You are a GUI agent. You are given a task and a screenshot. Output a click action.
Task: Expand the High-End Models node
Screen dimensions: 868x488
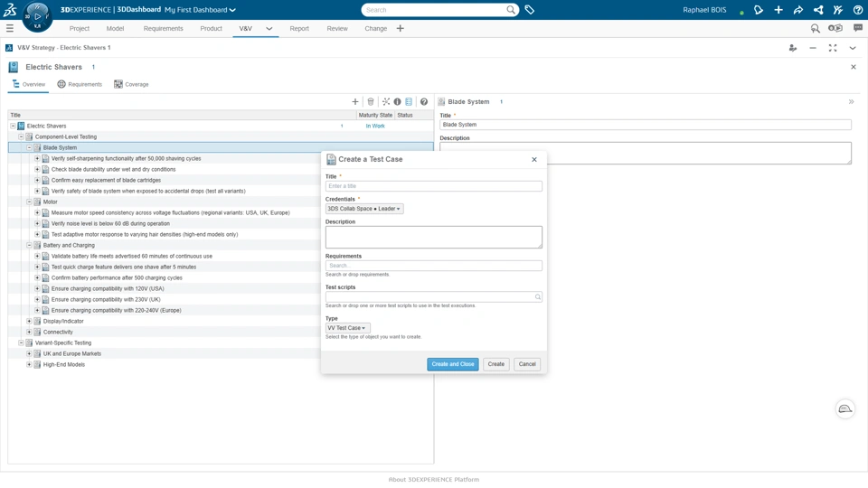click(29, 364)
